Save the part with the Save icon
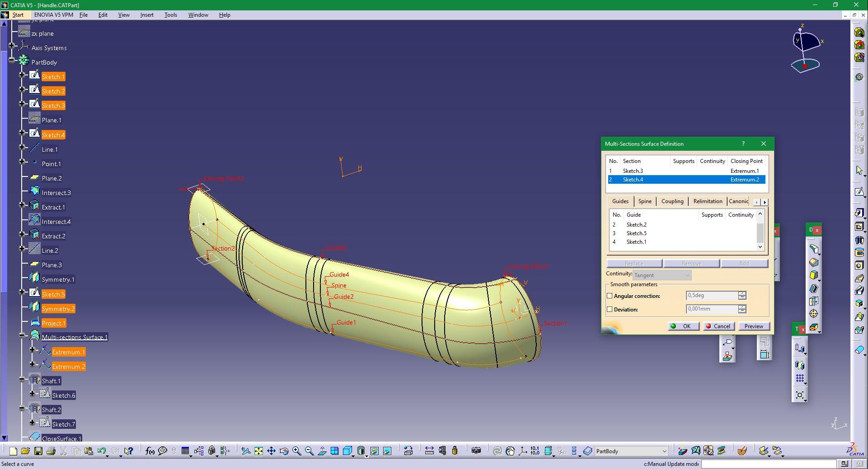Image resolution: width=868 pixels, height=469 pixels. (38, 451)
